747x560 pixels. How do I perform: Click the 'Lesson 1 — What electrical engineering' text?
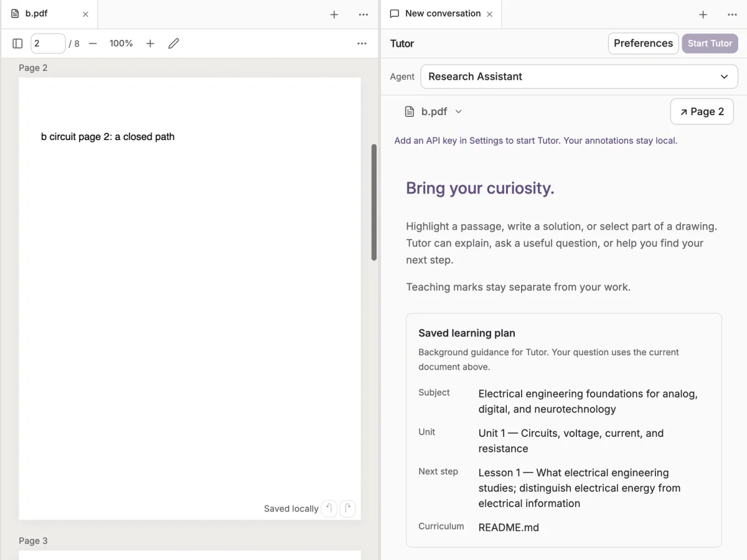(x=579, y=488)
